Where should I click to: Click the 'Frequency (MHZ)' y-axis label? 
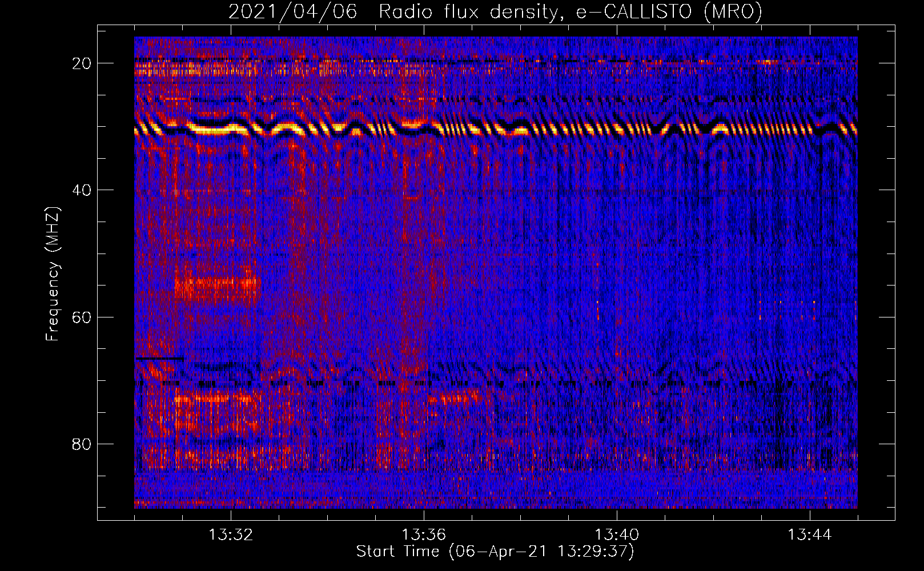click(x=53, y=274)
